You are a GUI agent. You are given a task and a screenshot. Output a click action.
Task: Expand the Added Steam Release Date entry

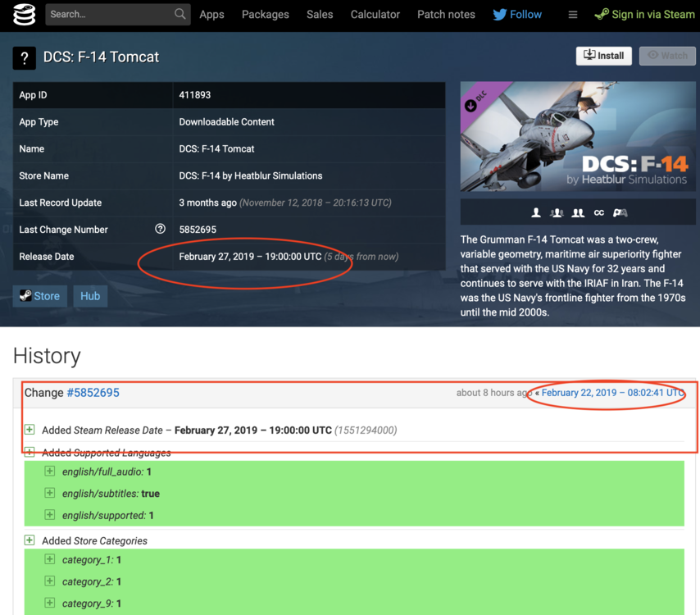(30, 430)
